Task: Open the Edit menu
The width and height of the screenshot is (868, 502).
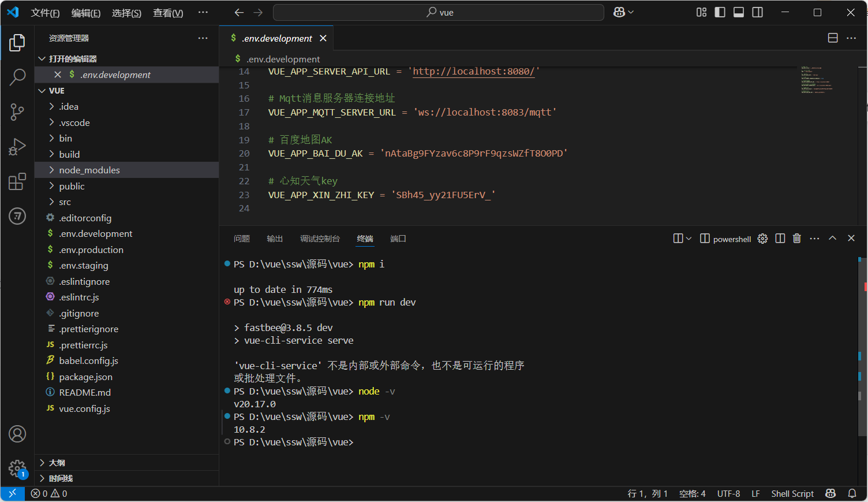Action: [86, 13]
